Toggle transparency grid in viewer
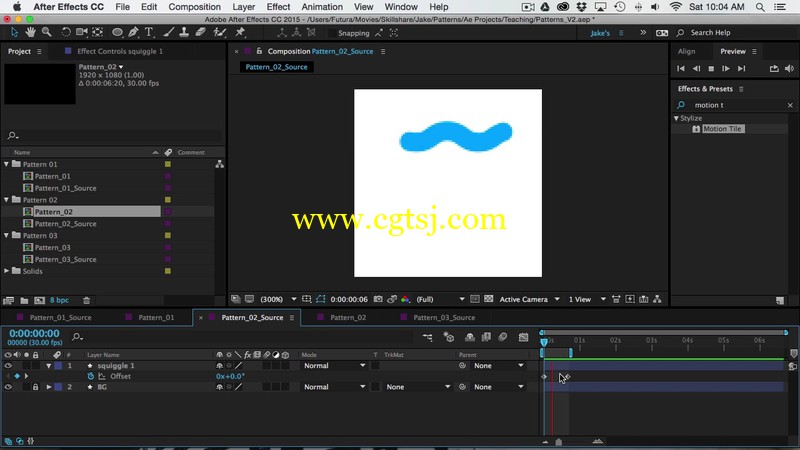This screenshot has width=800, height=450. point(488,299)
